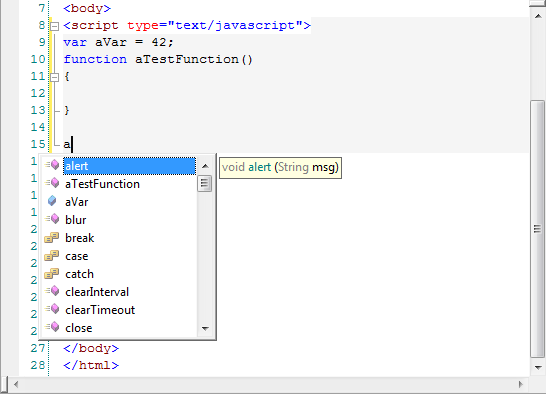Select the case keyword suggestion
Viewport: 546px width, 394px height.
(77, 256)
